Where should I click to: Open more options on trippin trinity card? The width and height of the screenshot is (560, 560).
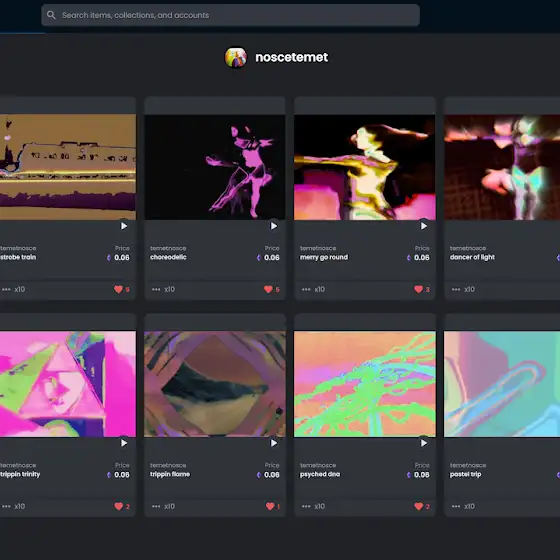click(x=6, y=506)
